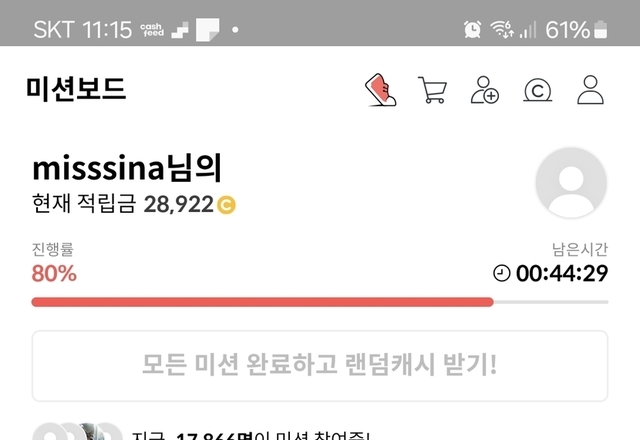The height and width of the screenshot is (440, 640).
Task: Tap the stairs-shaped notification icon
Action: point(180,30)
